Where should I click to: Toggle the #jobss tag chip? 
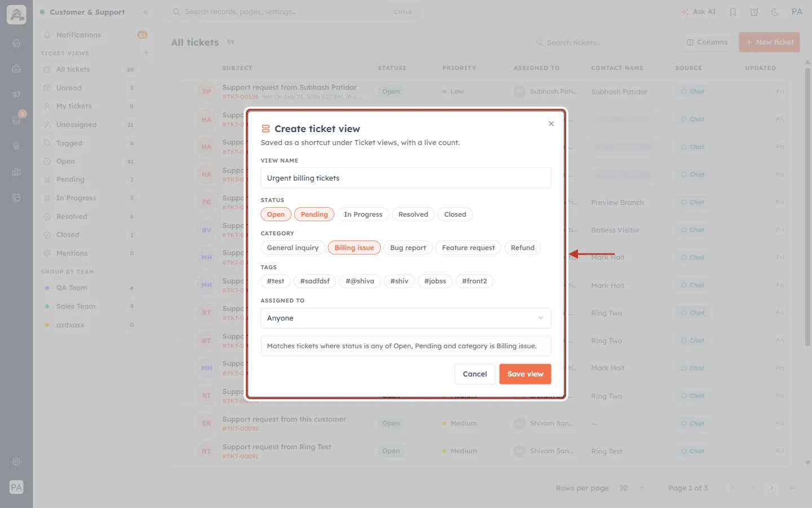(x=435, y=281)
